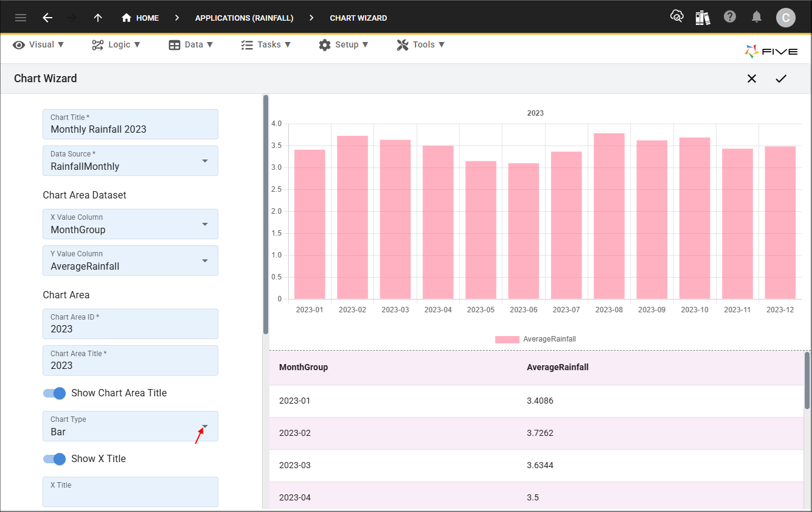Image resolution: width=812 pixels, height=512 pixels.
Task: Open the Setup menu
Action: point(344,44)
